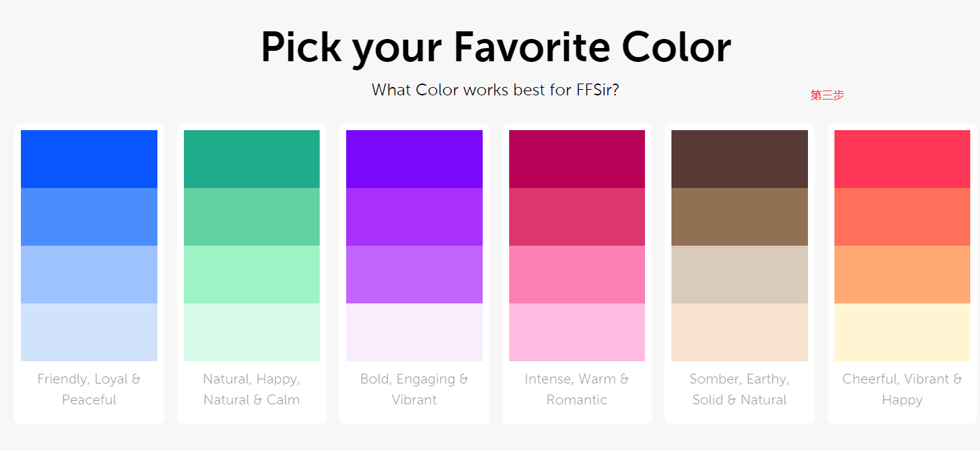Choose the dark brown top swatch
This screenshot has width=980, height=451.
pos(740,159)
